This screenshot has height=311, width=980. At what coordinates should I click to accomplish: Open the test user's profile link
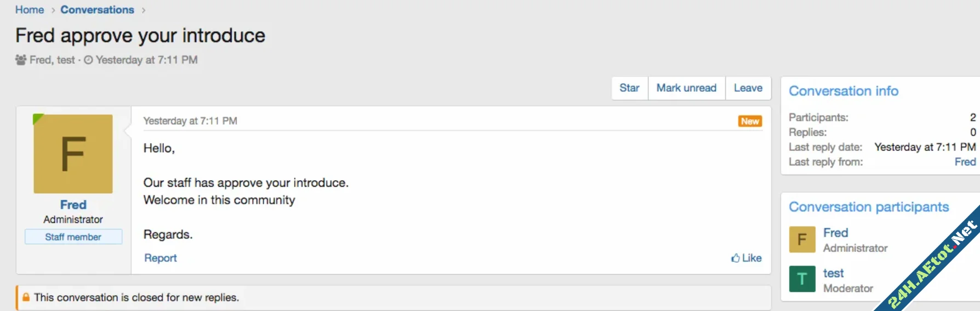[x=833, y=273]
